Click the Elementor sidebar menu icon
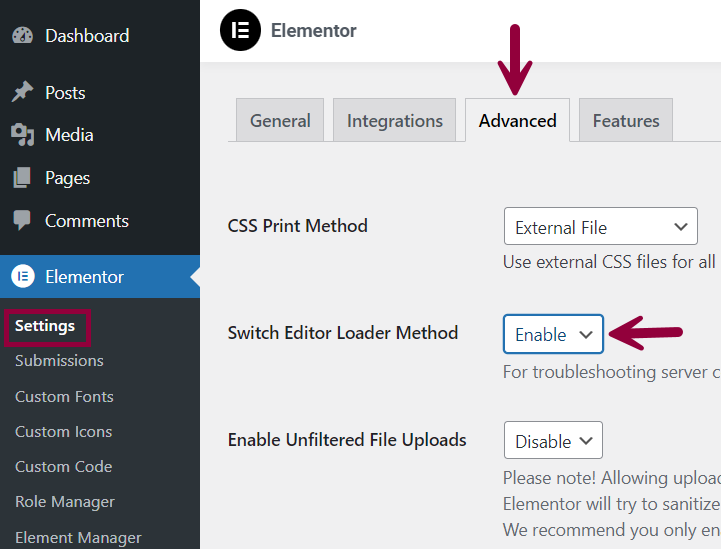 click(x=23, y=277)
